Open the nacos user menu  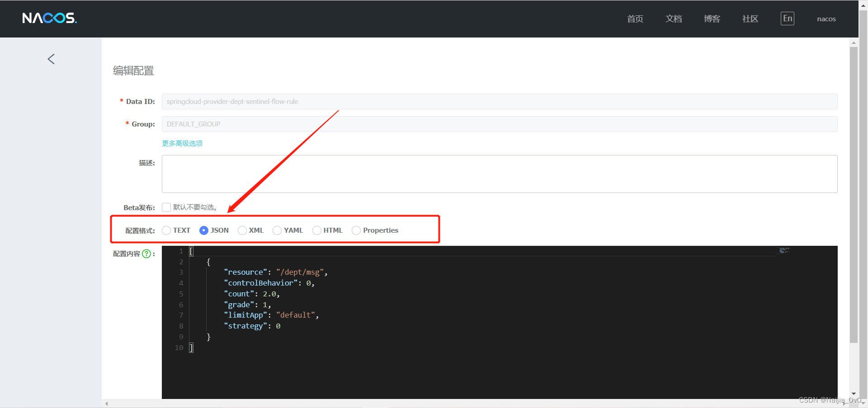click(x=826, y=19)
